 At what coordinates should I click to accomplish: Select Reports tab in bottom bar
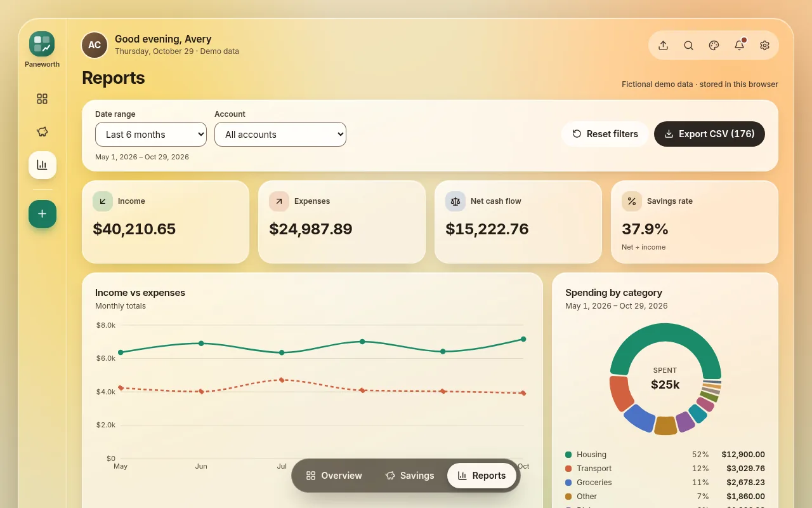pyautogui.click(x=481, y=476)
